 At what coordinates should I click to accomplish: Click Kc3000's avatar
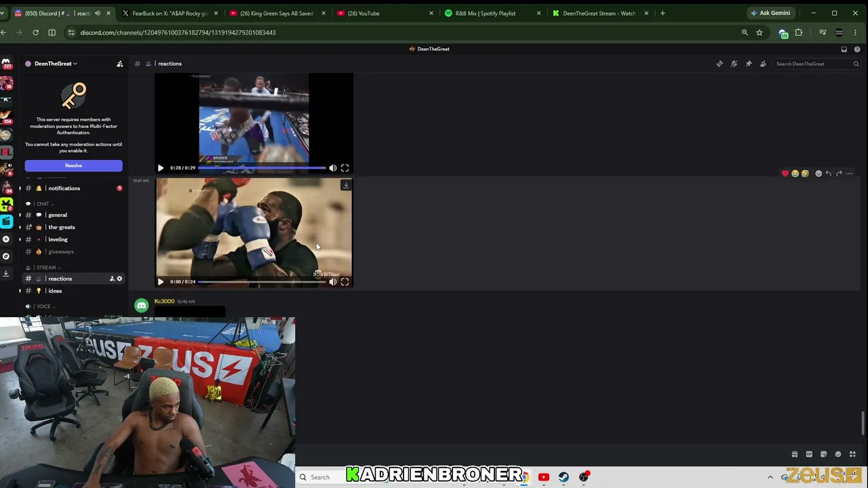click(141, 306)
